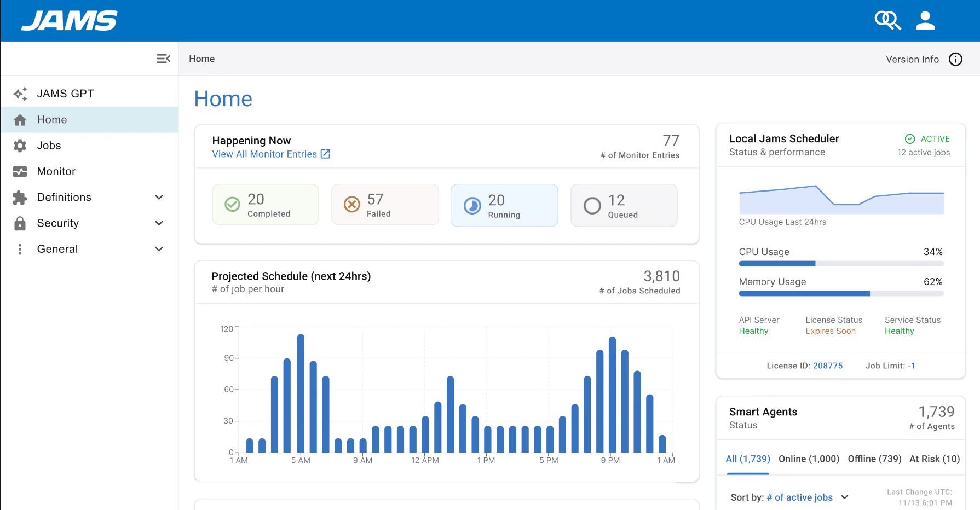Click the JAMS logo
The width and height of the screenshot is (980, 510).
point(70,21)
